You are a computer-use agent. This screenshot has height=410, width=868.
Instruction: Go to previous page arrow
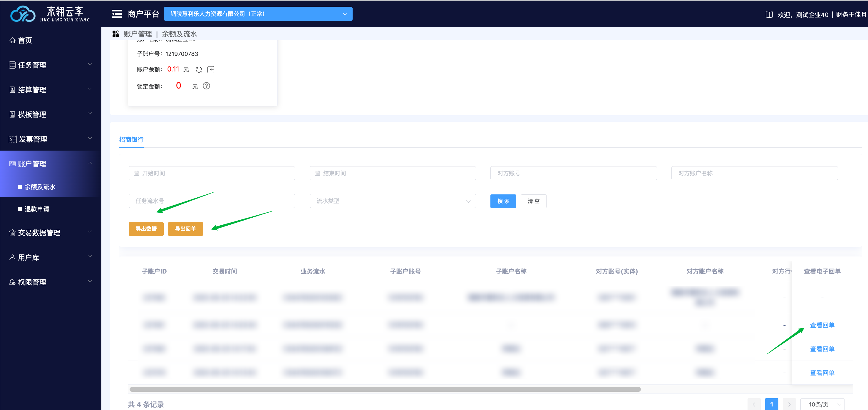(x=754, y=404)
